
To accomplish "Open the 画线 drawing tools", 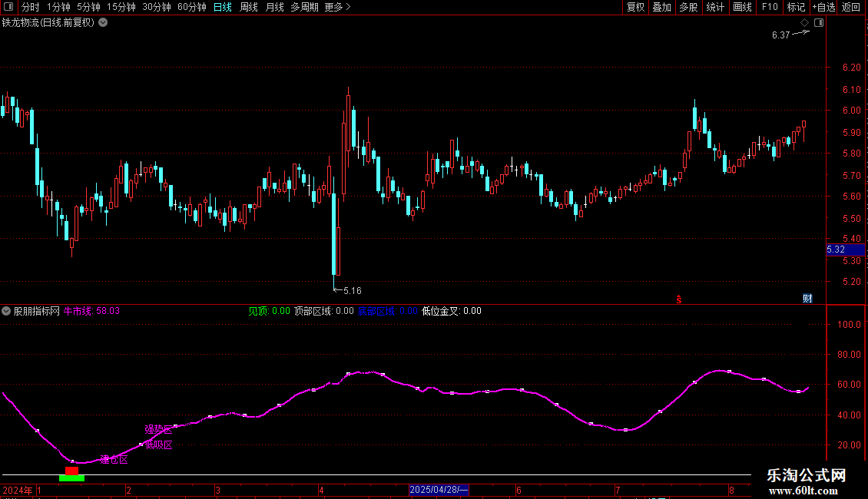I will pos(742,7).
